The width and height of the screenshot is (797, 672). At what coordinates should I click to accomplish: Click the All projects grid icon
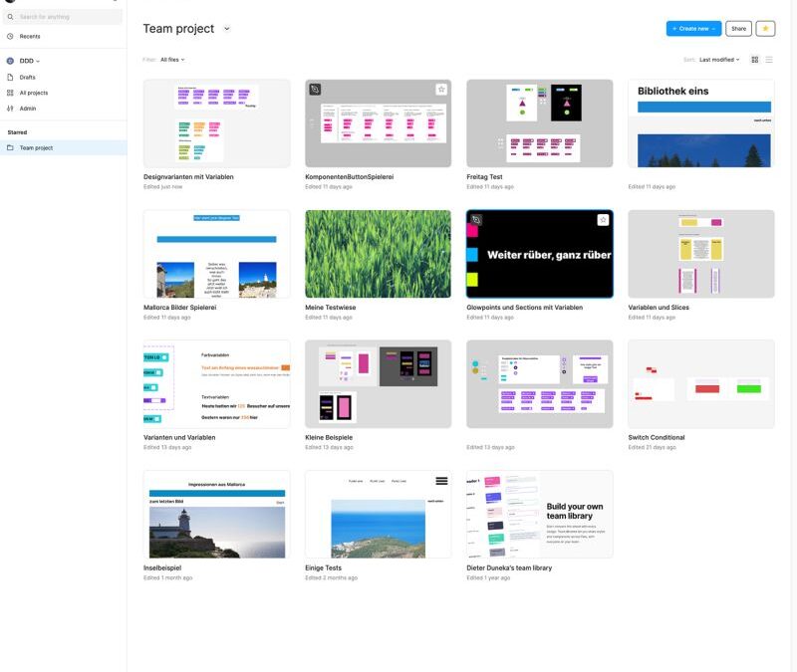(x=10, y=93)
